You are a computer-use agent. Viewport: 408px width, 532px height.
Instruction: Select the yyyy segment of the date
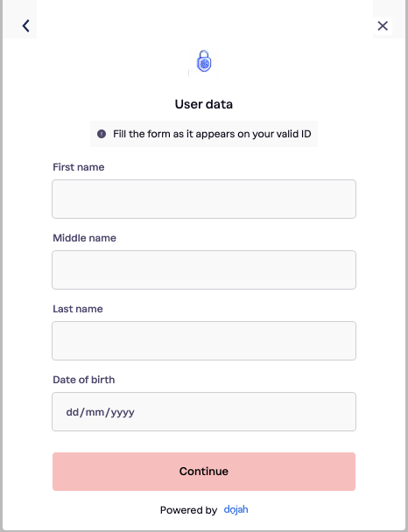pyautogui.click(x=123, y=413)
